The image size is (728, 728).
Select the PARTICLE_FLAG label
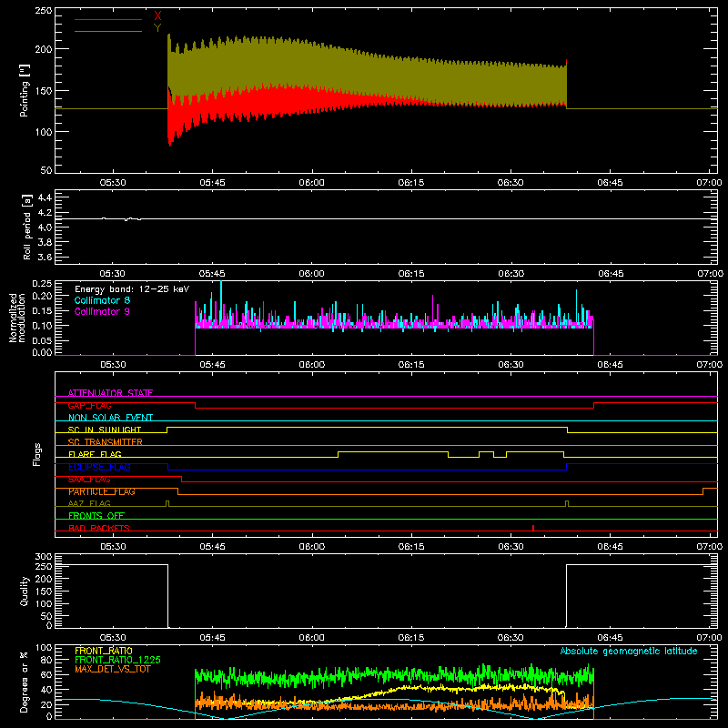pos(102,491)
